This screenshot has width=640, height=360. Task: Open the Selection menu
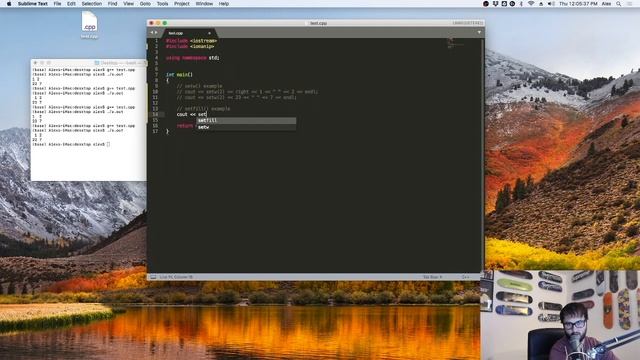point(91,4)
